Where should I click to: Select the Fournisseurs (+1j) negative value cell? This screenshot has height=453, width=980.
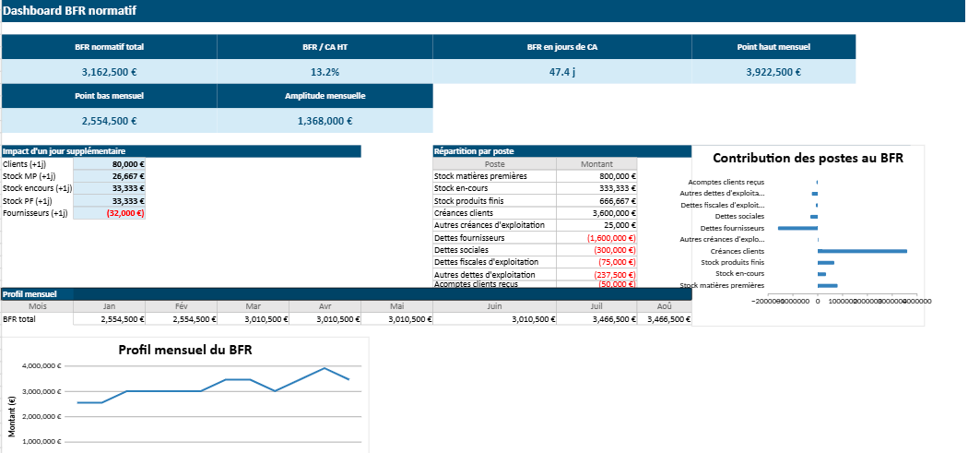[x=109, y=213]
